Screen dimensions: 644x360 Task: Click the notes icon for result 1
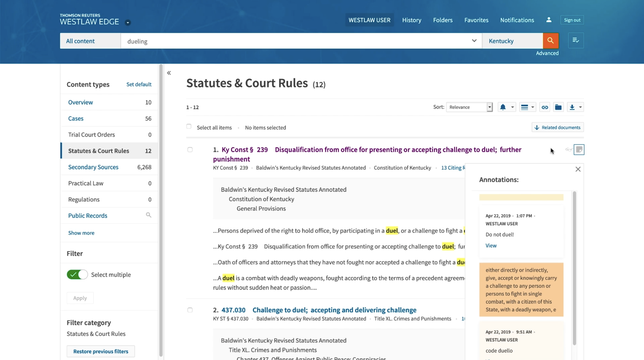click(x=579, y=150)
